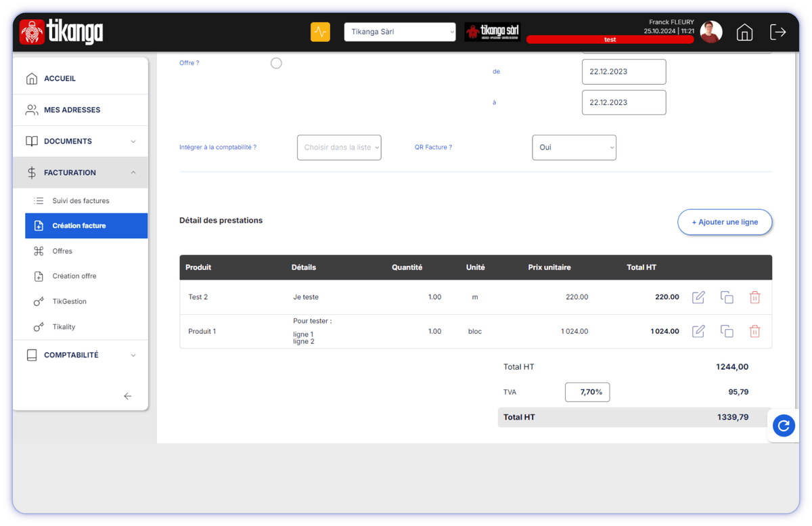Go to Mes Adresses in sidebar

tap(72, 110)
